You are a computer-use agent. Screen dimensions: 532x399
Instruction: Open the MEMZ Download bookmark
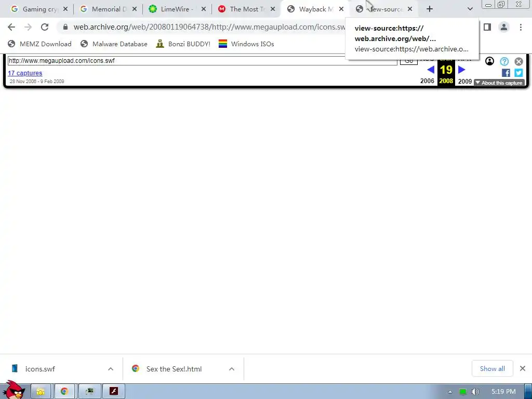(x=39, y=44)
